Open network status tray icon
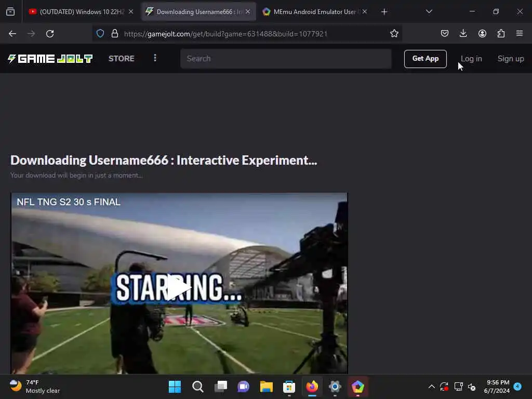The image size is (532, 399). (x=458, y=387)
